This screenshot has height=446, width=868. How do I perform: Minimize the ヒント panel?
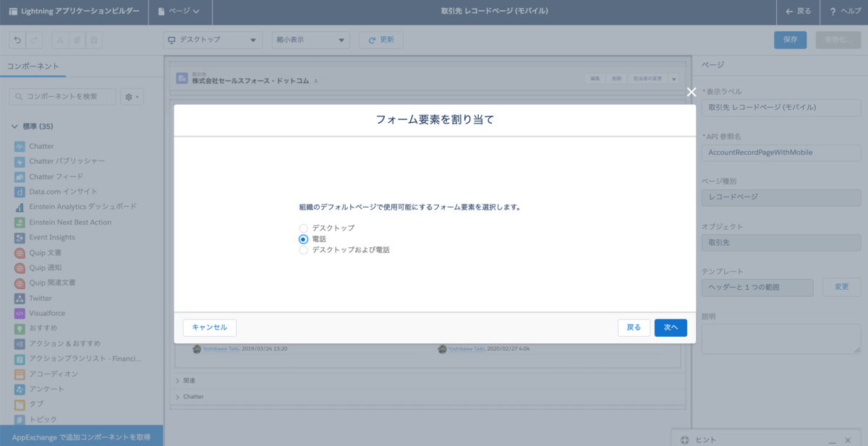[832, 440]
